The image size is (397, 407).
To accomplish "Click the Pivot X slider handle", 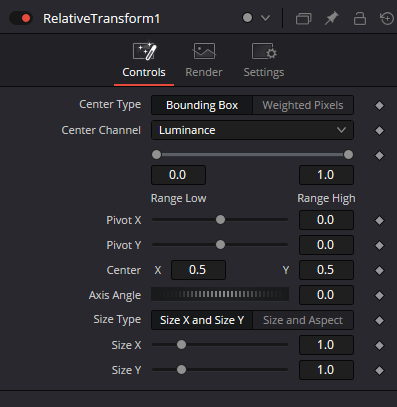I will tap(220, 220).
